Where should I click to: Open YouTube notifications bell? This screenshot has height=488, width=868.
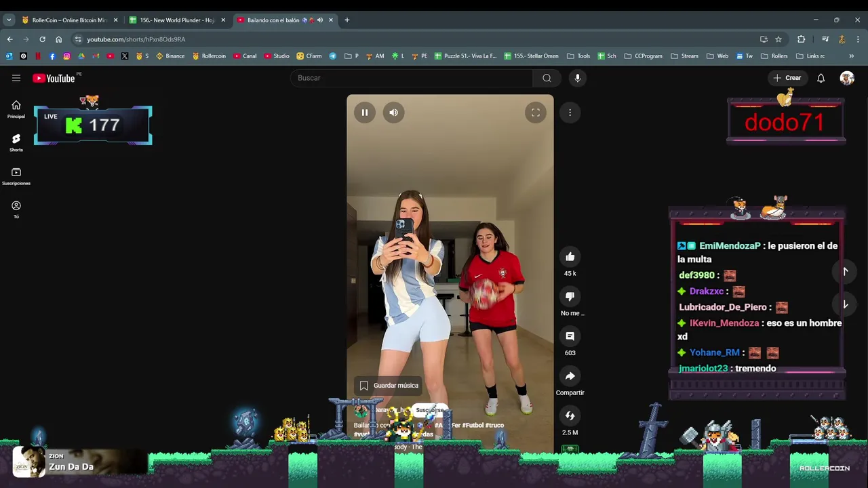tap(821, 78)
